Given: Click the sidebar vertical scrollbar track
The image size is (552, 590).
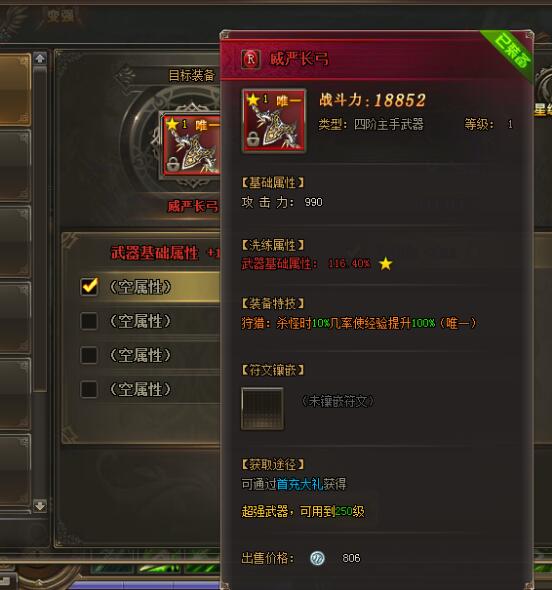Looking at the screenshot, I should [40, 282].
